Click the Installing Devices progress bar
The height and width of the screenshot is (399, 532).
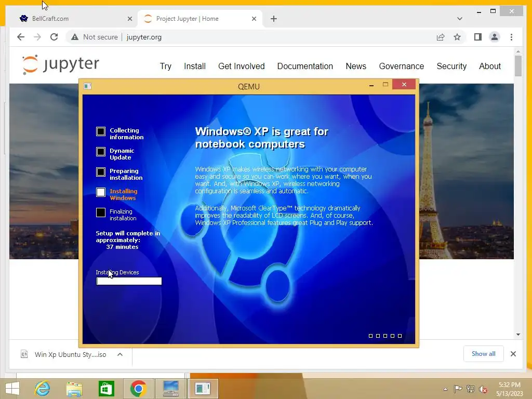[x=129, y=281]
